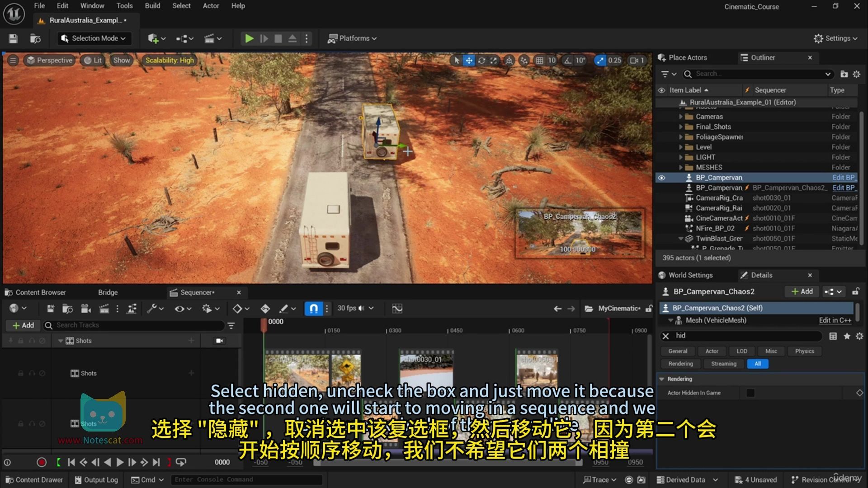Screen dimensions: 868x488
Task: Open sequencer Render Movie clapperboard icon
Action: (x=104, y=309)
